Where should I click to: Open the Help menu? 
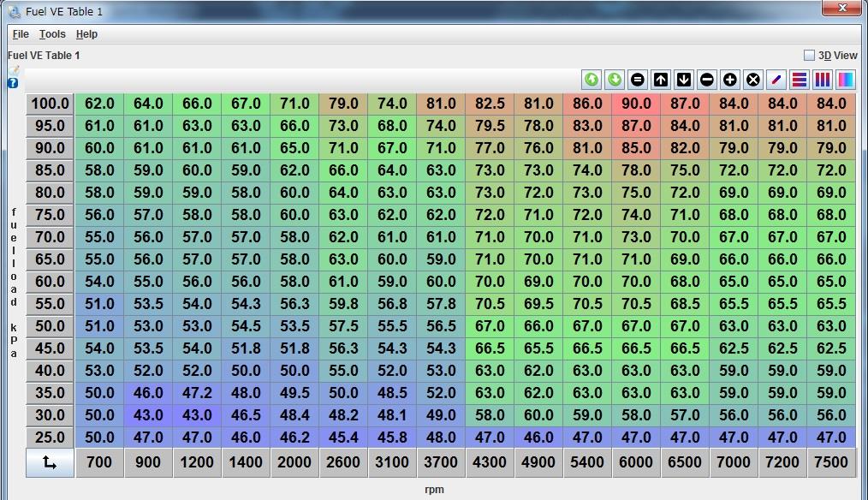point(87,34)
